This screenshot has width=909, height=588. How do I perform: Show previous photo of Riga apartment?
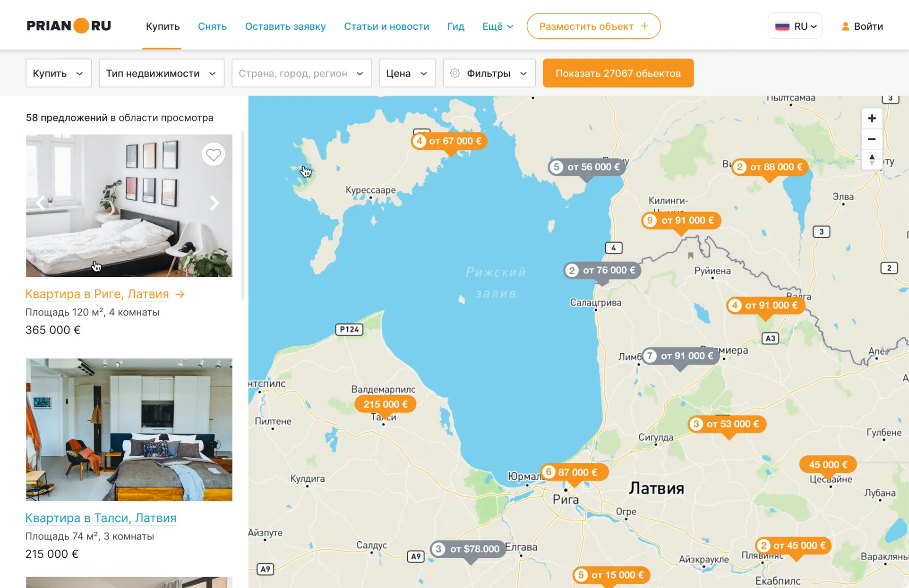(x=41, y=203)
